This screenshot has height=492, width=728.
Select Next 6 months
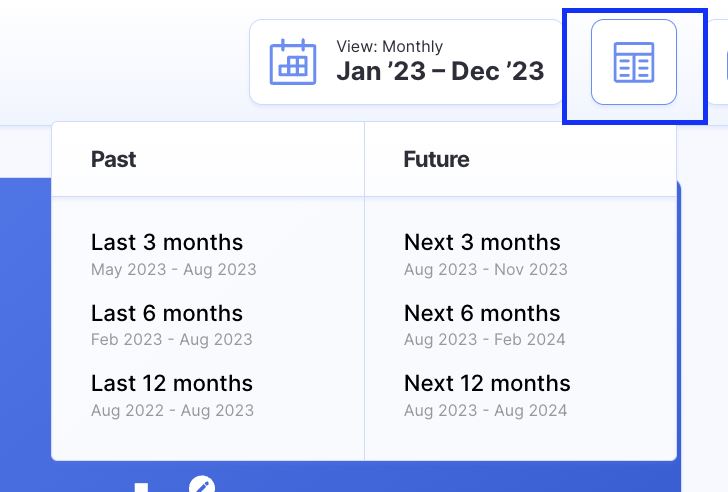(482, 313)
